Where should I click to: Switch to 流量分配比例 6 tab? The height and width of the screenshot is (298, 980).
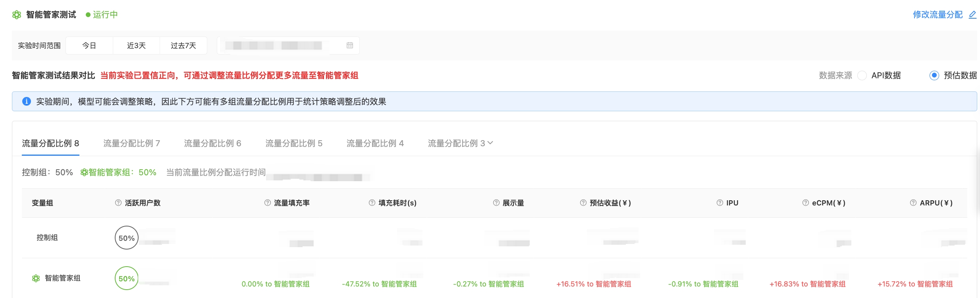coord(213,143)
